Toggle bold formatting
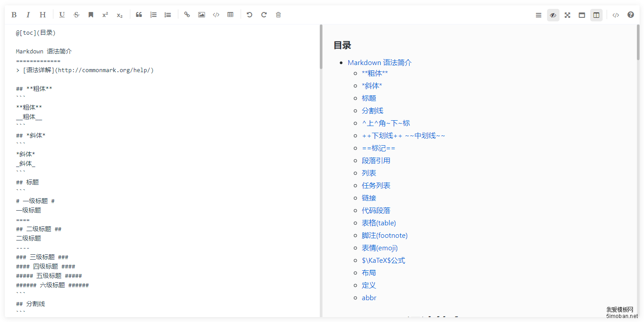Viewport: 644px width, 322px height. point(14,15)
